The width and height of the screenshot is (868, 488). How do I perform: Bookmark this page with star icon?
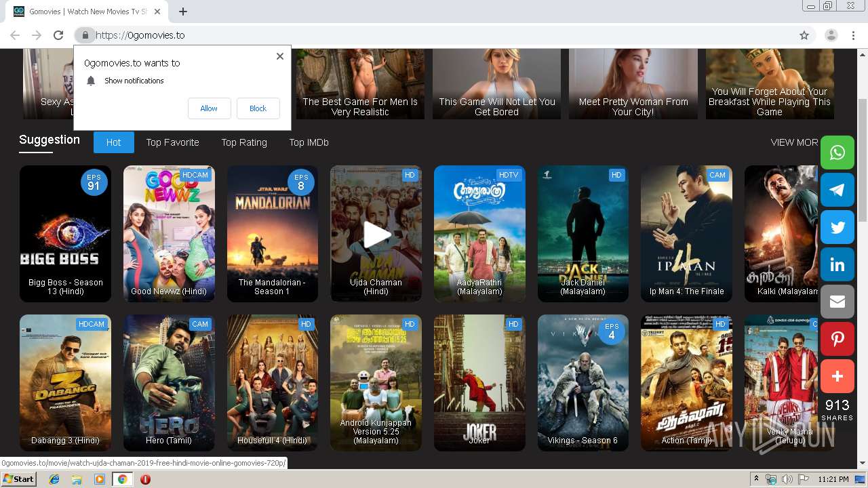click(804, 35)
